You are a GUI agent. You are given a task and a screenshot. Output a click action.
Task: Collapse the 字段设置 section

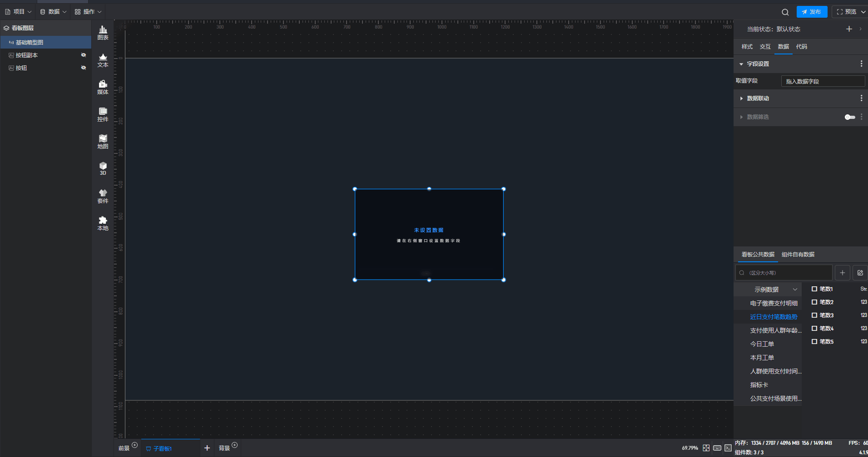[x=741, y=64]
